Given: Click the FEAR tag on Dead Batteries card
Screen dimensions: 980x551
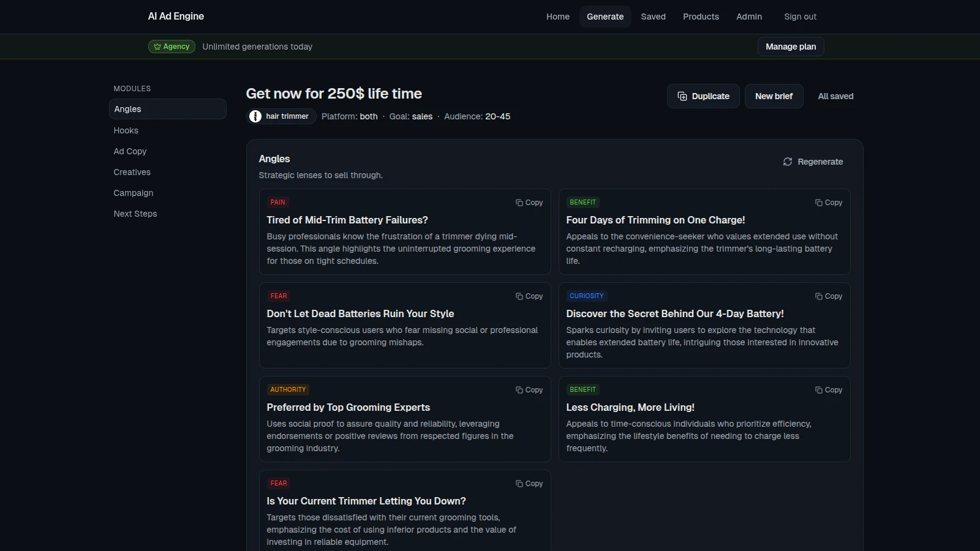Looking at the screenshot, I should 279,296.
